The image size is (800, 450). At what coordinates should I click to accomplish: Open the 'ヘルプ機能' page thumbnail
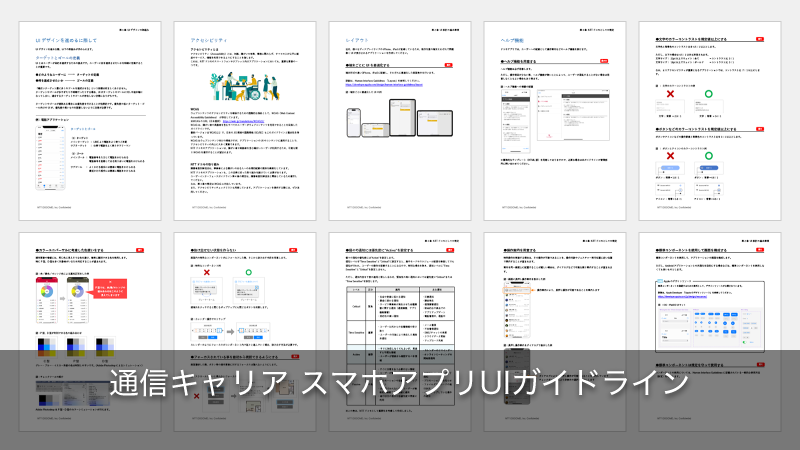pyautogui.click(x=555, y=121)
